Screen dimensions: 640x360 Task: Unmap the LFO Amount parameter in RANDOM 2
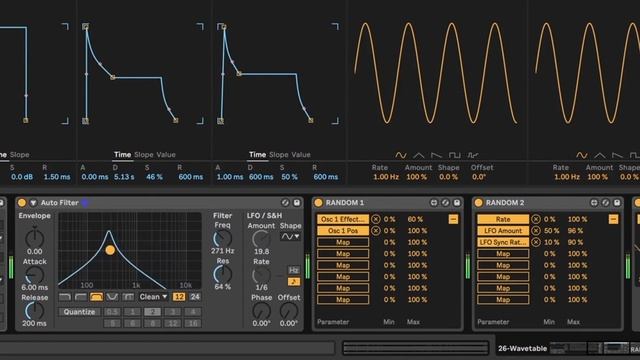tap(536, 231)
